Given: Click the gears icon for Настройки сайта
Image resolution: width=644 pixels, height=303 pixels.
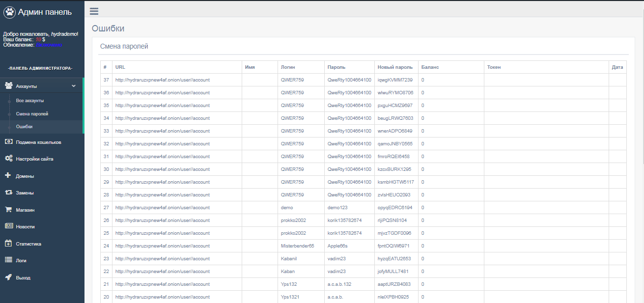Looking at the screenshot, I should tap(8, 159).
